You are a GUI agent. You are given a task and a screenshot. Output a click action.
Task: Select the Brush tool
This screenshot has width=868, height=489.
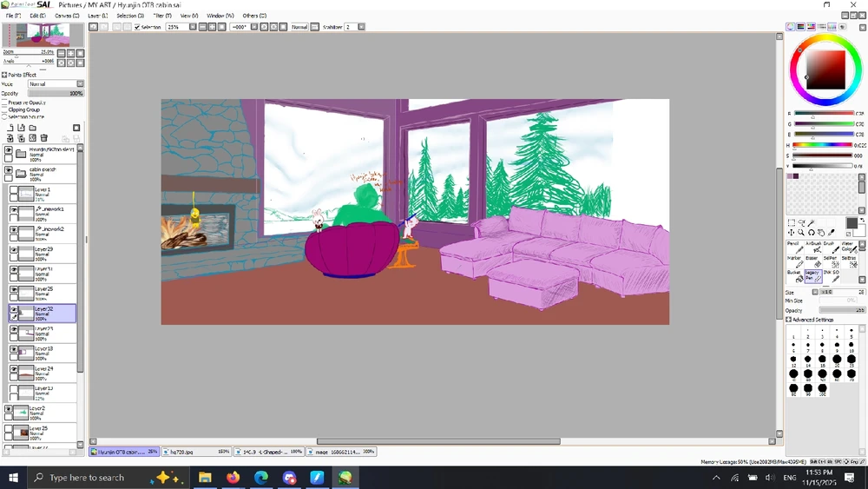[831, 247]
